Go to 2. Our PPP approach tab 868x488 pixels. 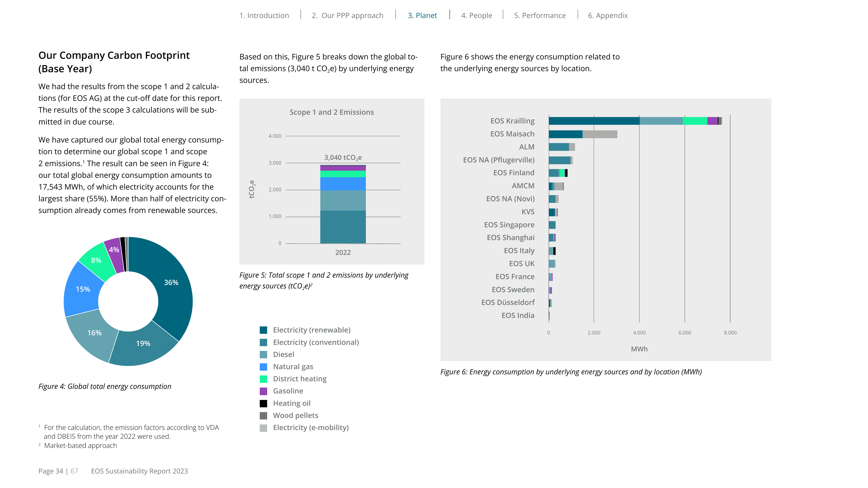tap(347, 15)
